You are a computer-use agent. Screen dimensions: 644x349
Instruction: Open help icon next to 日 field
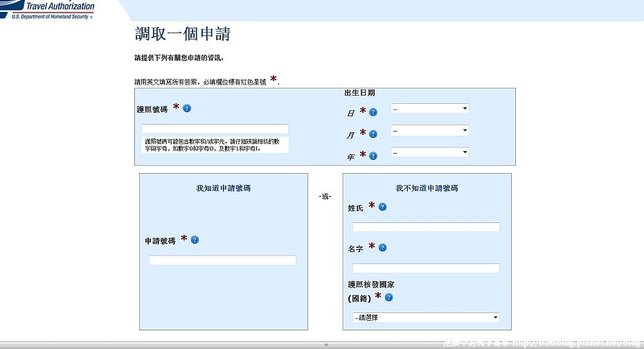click(373, 112)
